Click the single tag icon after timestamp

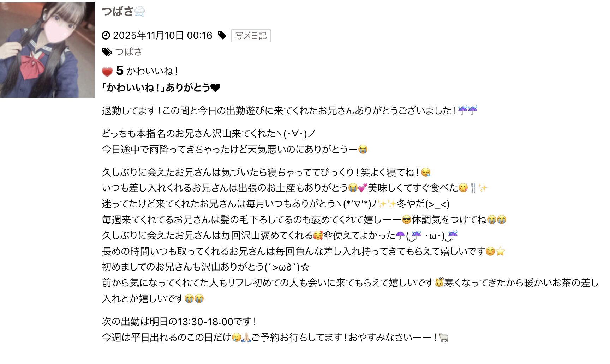[x=222, y=35]
